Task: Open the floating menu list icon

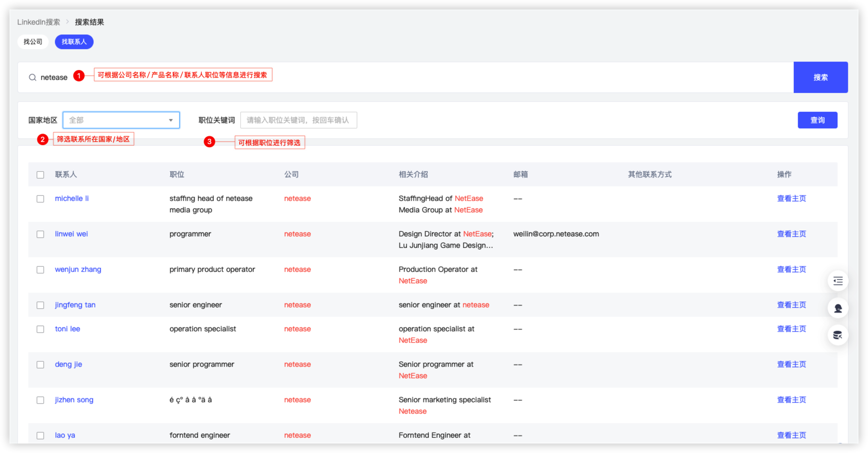Action: click(x=838, y=281)
